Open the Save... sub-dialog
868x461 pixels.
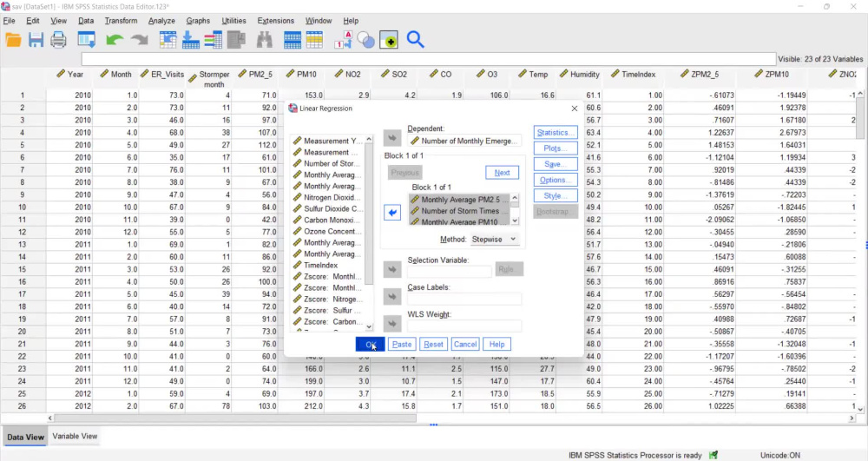(556, 164)
